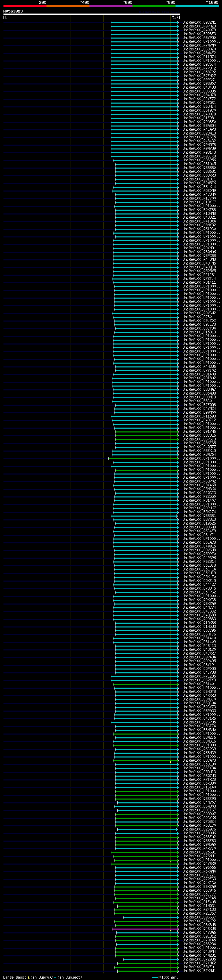Viewport: 222px width, 980px height.
Task: Click the cyan bar for UniRef100_Q7Z985
Action: [150, 959]
